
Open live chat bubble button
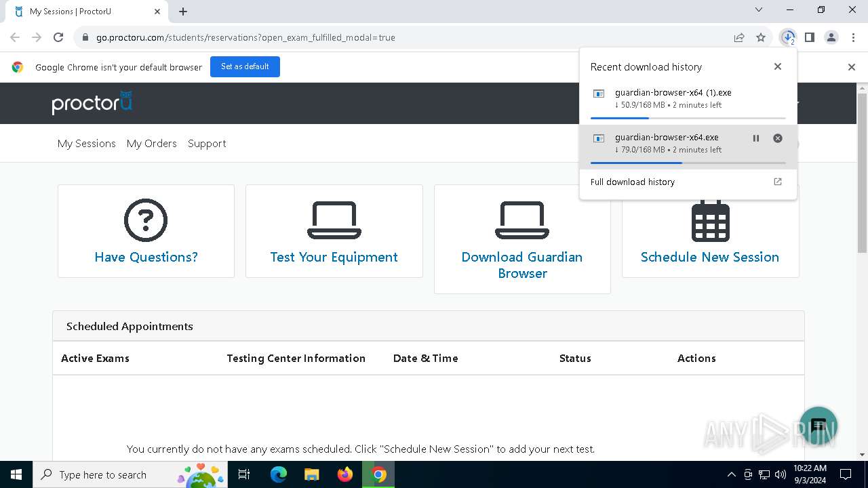[818, 426]
